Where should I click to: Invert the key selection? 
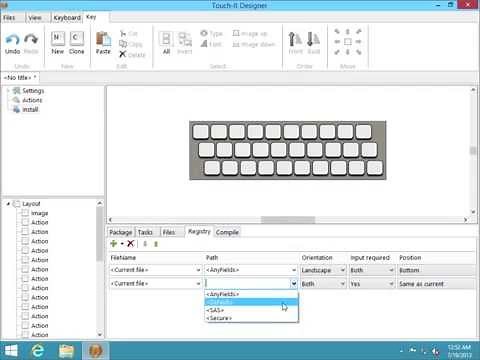point(184,43)
